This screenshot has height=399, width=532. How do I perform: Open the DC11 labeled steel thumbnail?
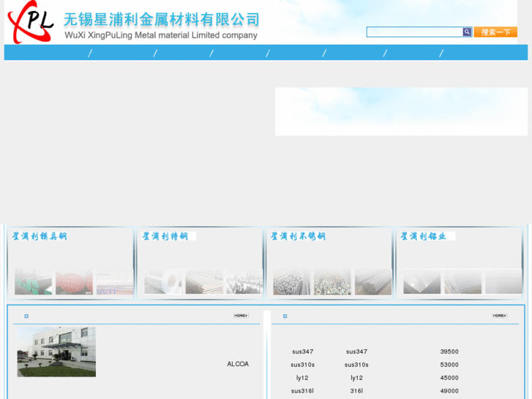point(115,282)
